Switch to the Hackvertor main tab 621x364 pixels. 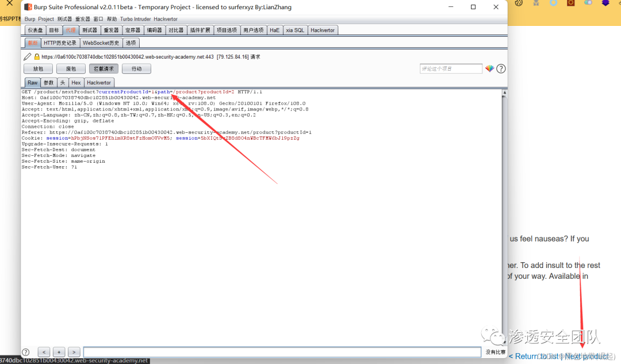point(323,30)
